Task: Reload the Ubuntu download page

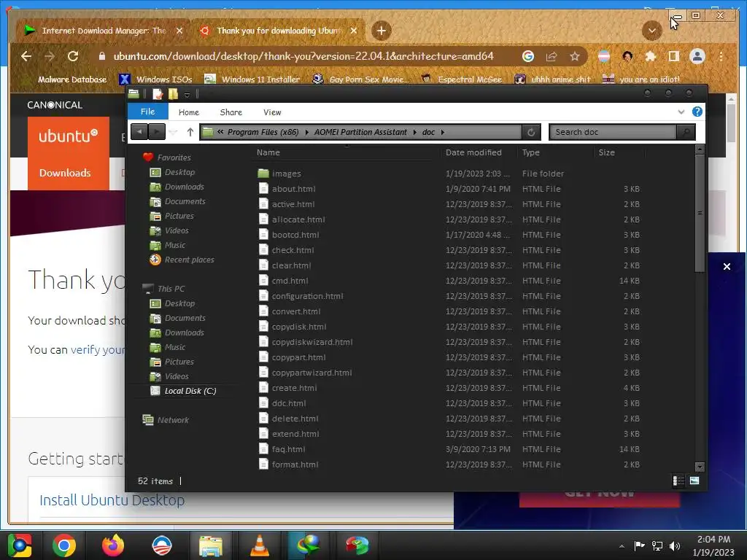Action: click(x=73, y=56)
